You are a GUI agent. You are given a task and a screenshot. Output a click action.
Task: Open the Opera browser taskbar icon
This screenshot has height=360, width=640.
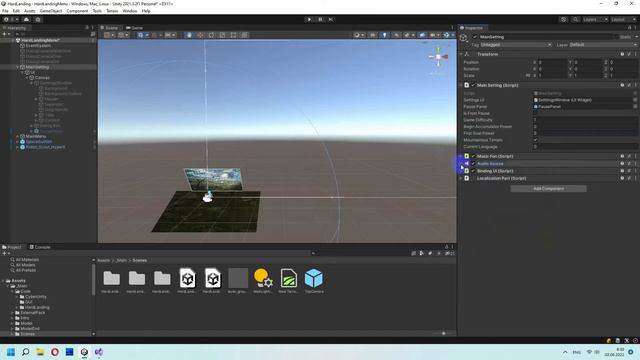55,352
